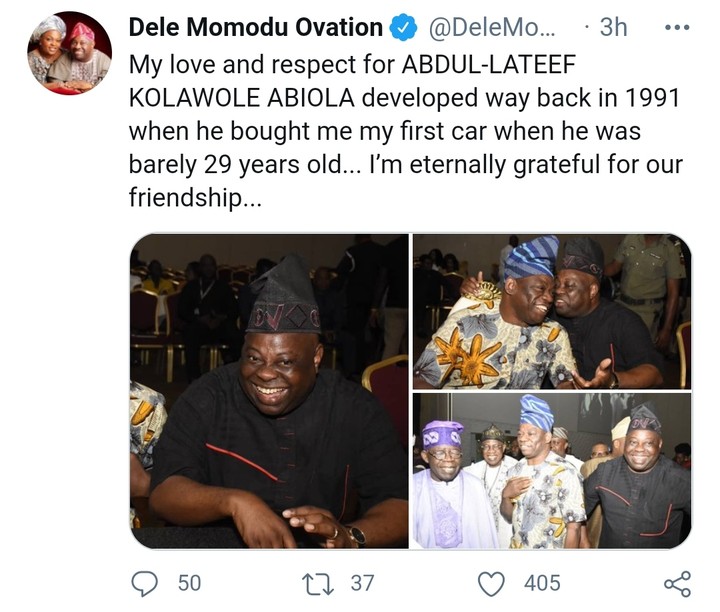Image resolution: width=720 pixels, height=612 pixels.
Task: Click the Dele Momodu Ovation display name
Action: click(256, 28)
